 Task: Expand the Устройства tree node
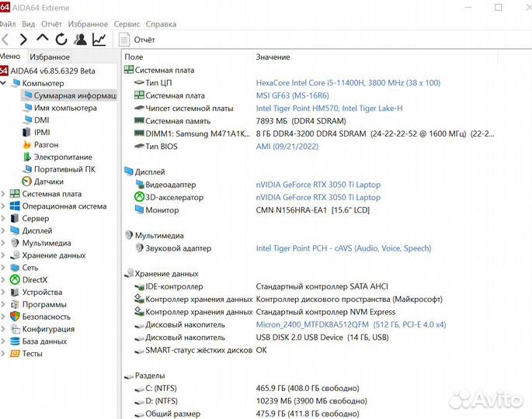click(3, 292)
